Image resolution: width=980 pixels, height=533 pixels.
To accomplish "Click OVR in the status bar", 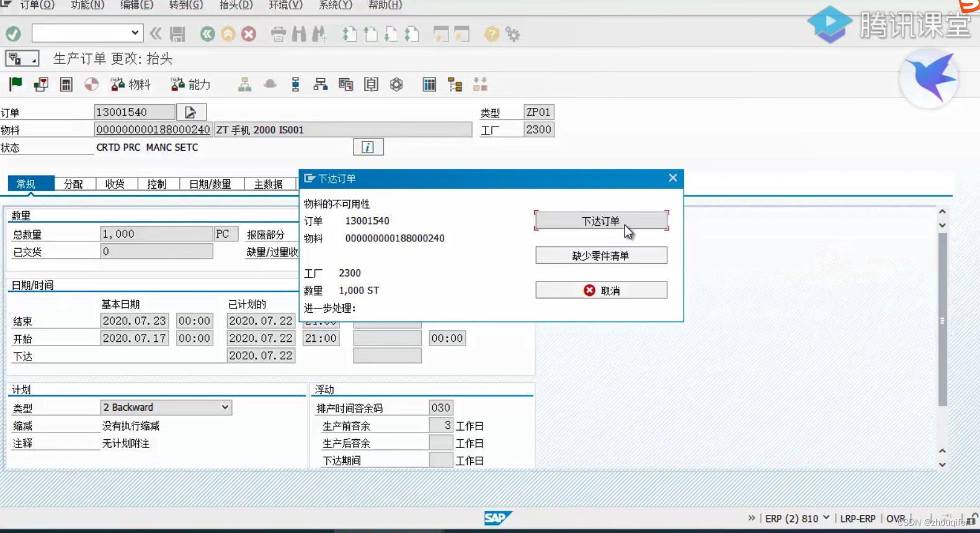I will 896,518.
